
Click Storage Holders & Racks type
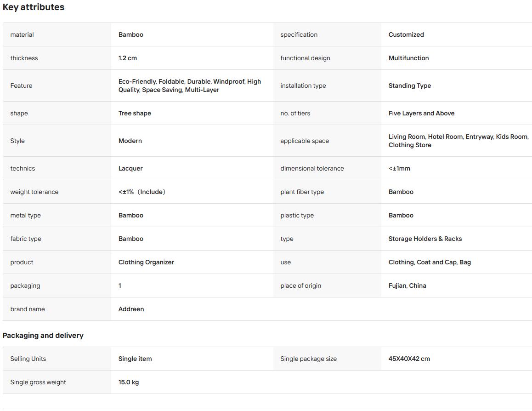click(x=425, y=239)
